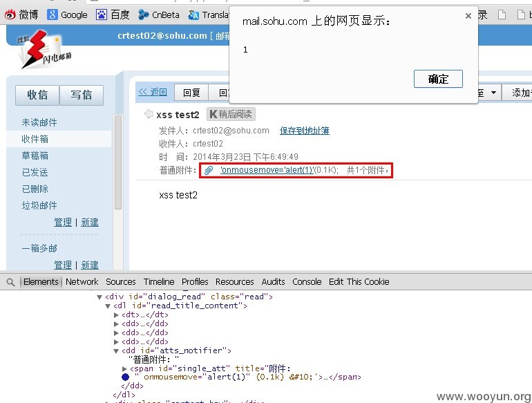Open 已删除 deleted folder

(x=35, y=189)
